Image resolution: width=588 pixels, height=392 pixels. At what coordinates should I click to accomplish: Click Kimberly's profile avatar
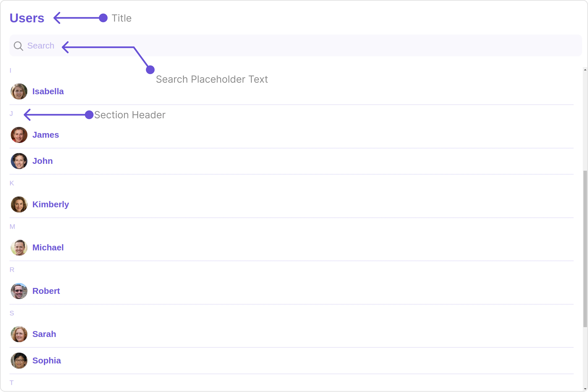(19, 204)
